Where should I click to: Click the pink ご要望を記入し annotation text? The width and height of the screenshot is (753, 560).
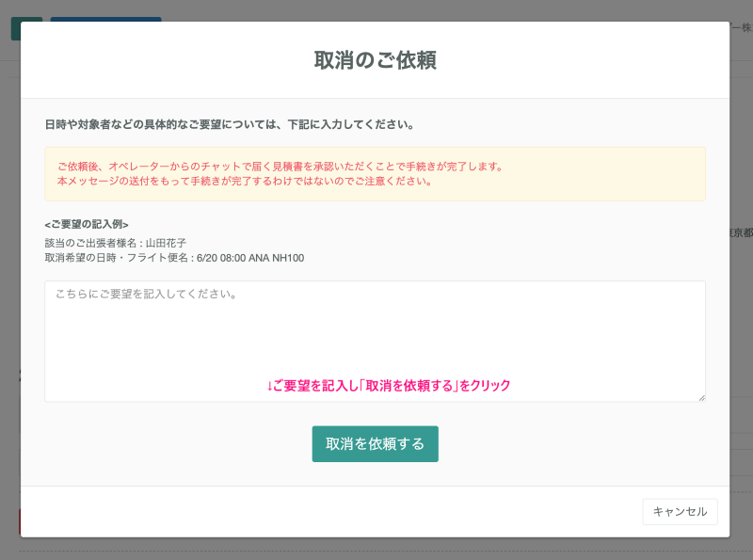click(388, 385)
